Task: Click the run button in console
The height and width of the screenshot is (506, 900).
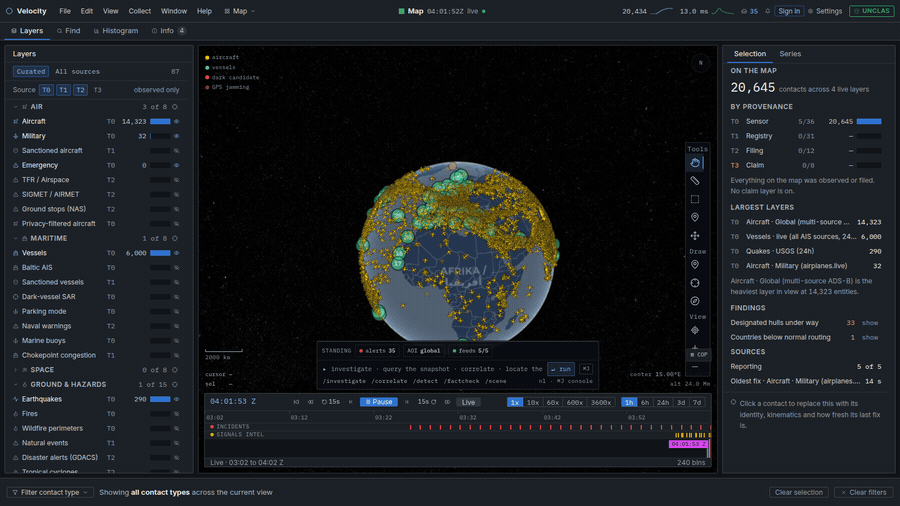Action: (561, 369)
